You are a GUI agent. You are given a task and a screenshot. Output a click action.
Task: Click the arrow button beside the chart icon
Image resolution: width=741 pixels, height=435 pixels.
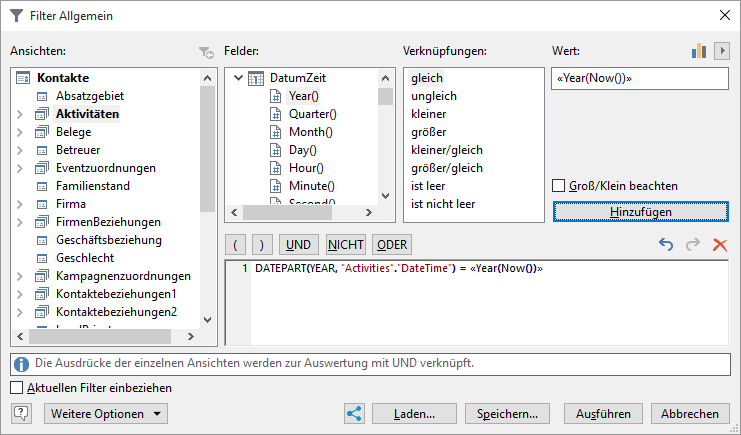coord(720,51)
